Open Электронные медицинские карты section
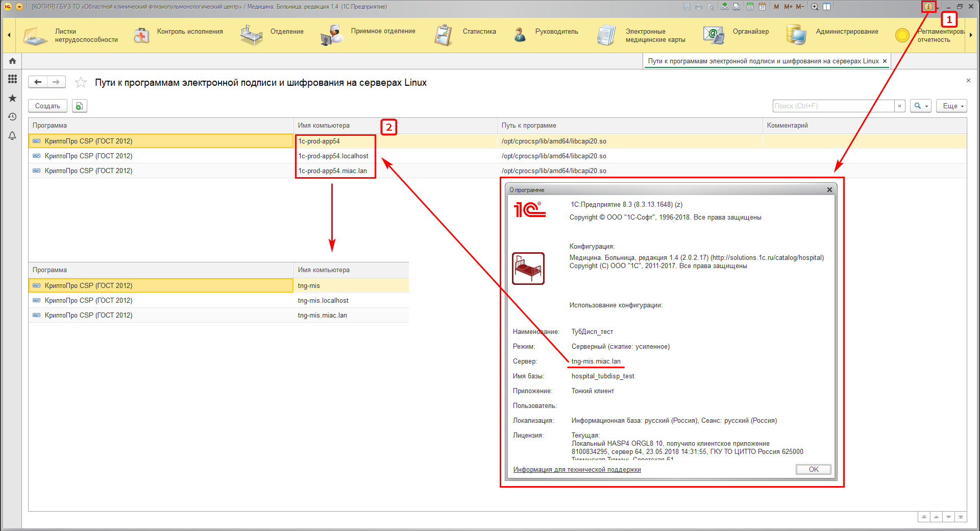Screen dimensions: 980x531 click(x=642, y=35)
